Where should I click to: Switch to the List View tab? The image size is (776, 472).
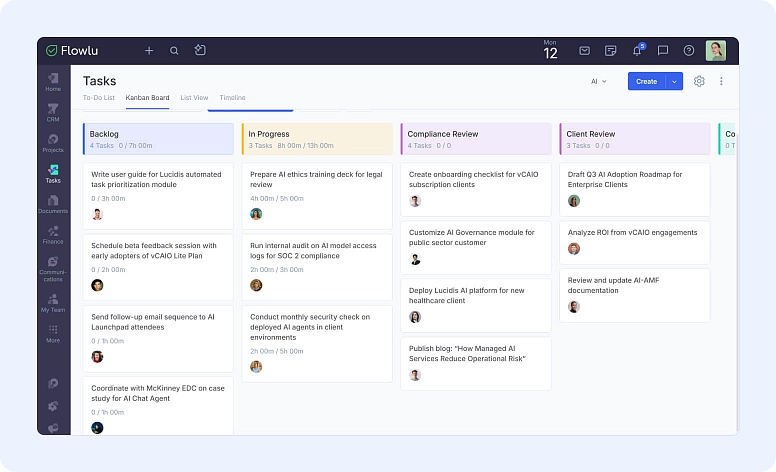click(x=194, y=98)
